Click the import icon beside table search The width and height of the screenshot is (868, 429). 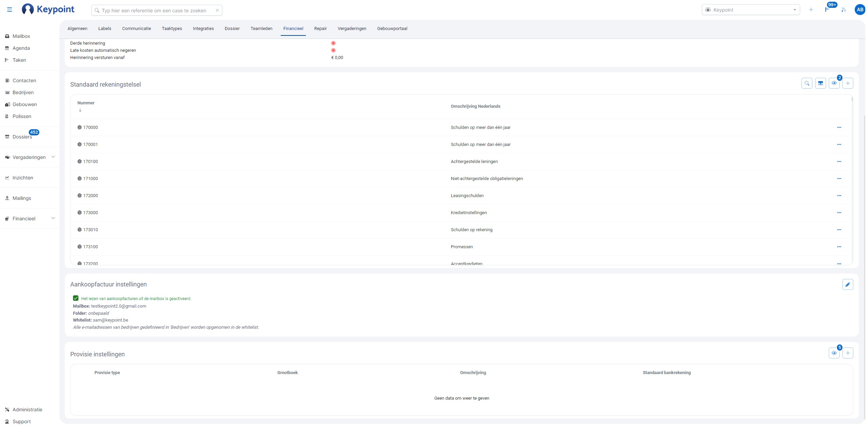820,83
